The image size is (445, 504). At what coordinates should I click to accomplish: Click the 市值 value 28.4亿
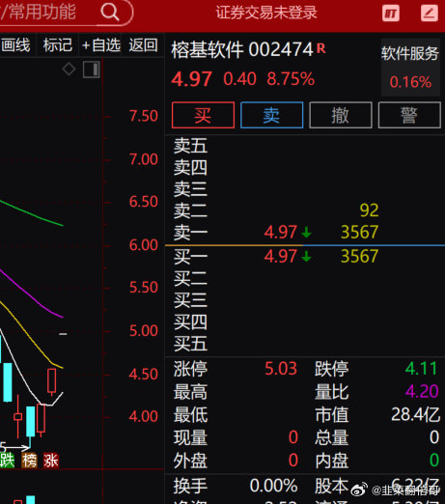pyautogui.click(x=415, y=414)
